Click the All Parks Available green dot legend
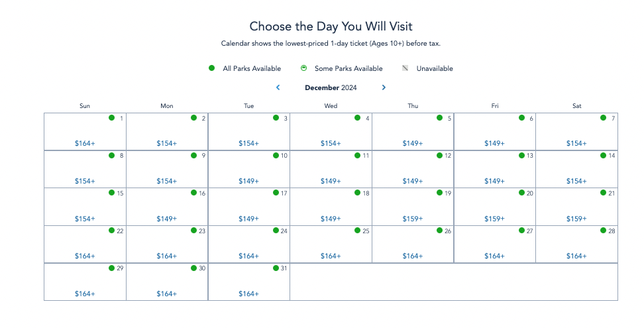Viewport: 644px width, 328px height. click(211, 68)
